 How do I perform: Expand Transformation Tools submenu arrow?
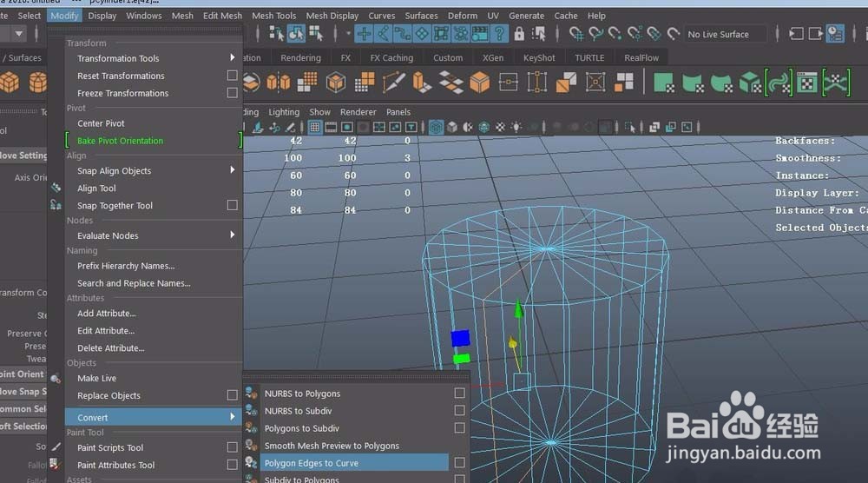coord(232,57)
